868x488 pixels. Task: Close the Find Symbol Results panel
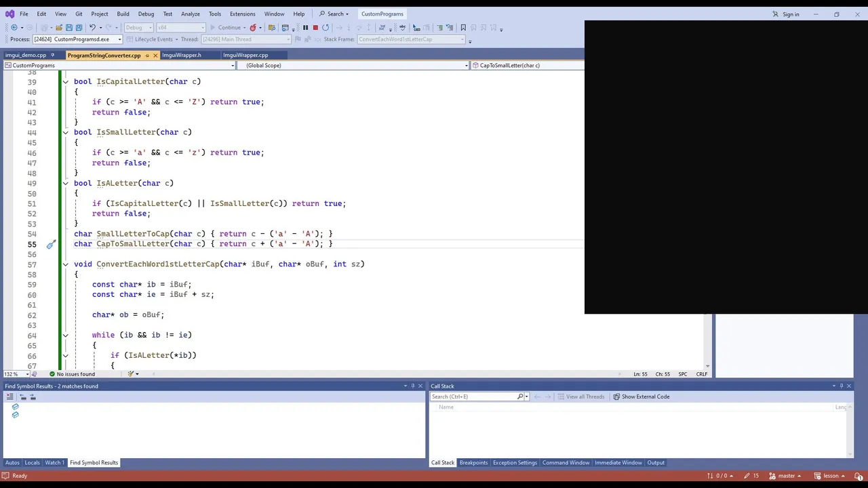click(x=420, y=386)
